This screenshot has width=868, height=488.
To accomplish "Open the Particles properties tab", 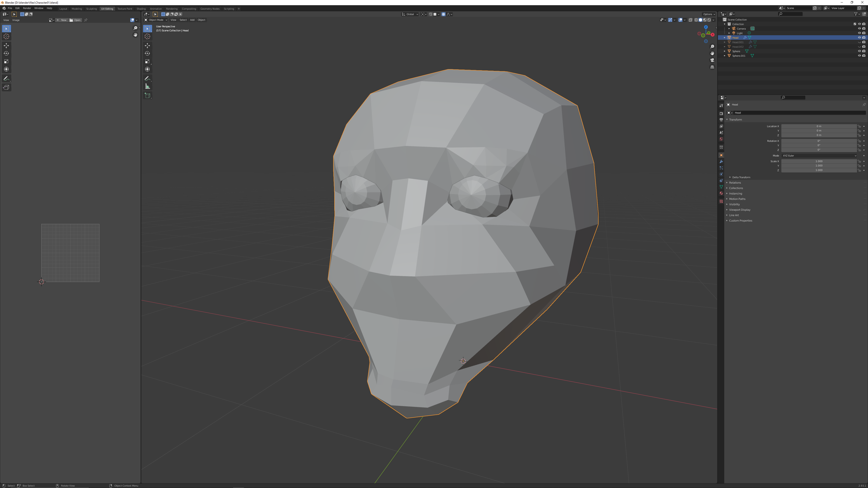I will click(x=721, y=168).
